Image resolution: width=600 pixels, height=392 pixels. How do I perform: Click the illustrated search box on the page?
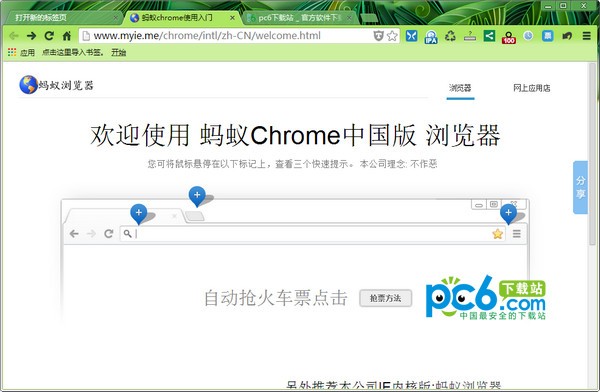(312, 234)
